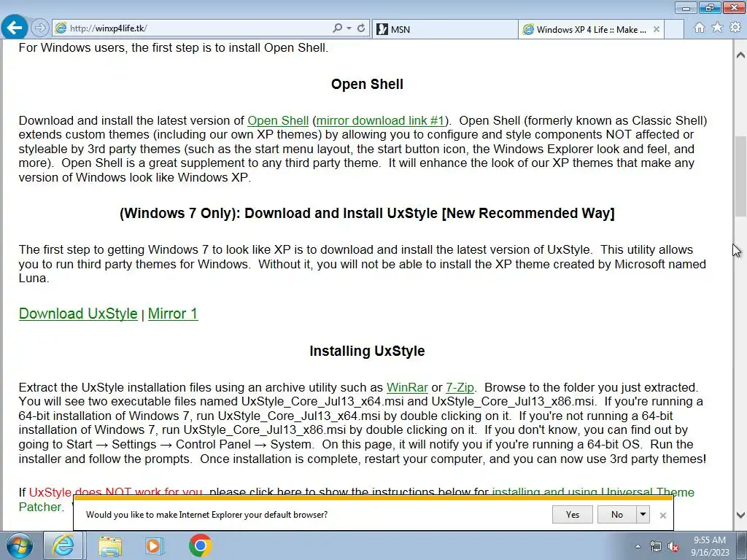
Task: Follow the Open Shell link
Action: click(278, 120)
